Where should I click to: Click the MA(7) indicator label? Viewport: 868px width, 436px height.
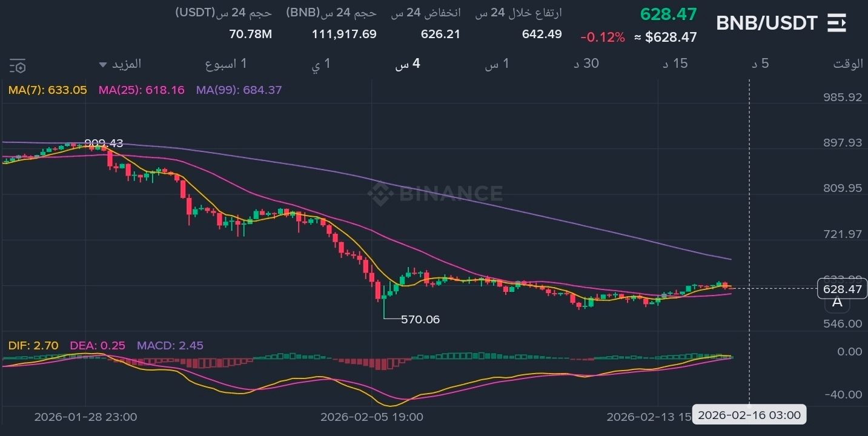click(47, 90)
